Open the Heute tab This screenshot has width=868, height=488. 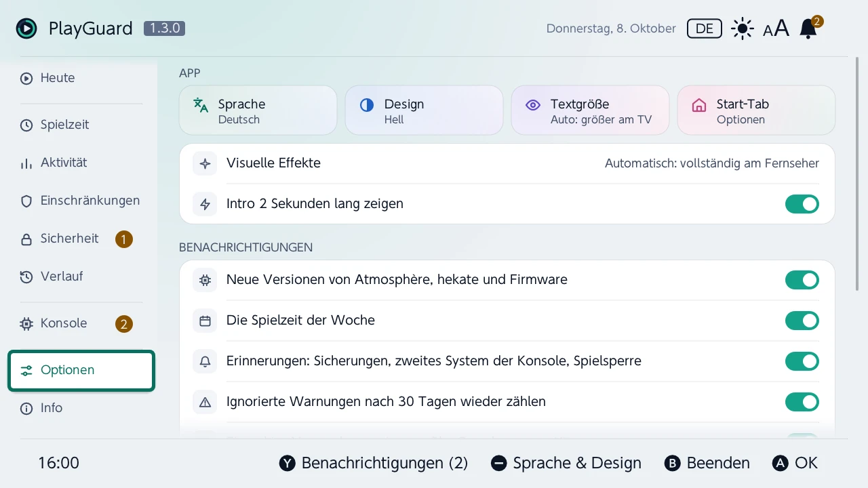tap(81, 78)
